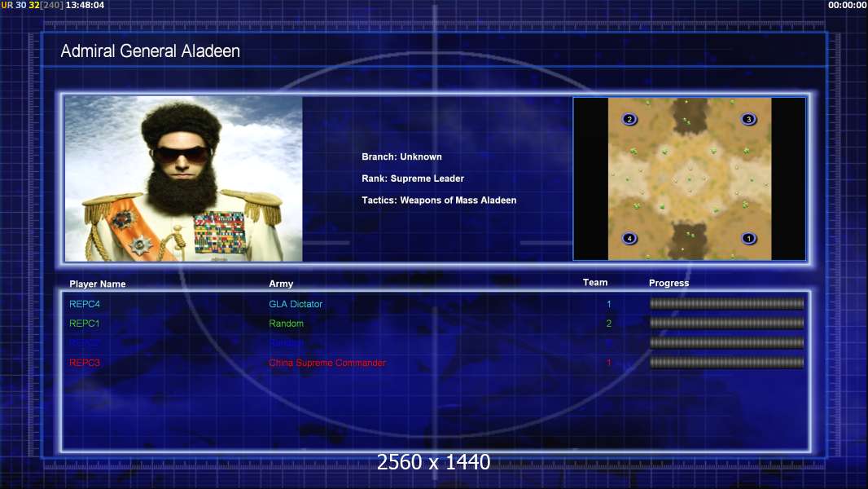Select start position 1 on the map
This screenshot has height=489, width=868.
pos(748,239)
